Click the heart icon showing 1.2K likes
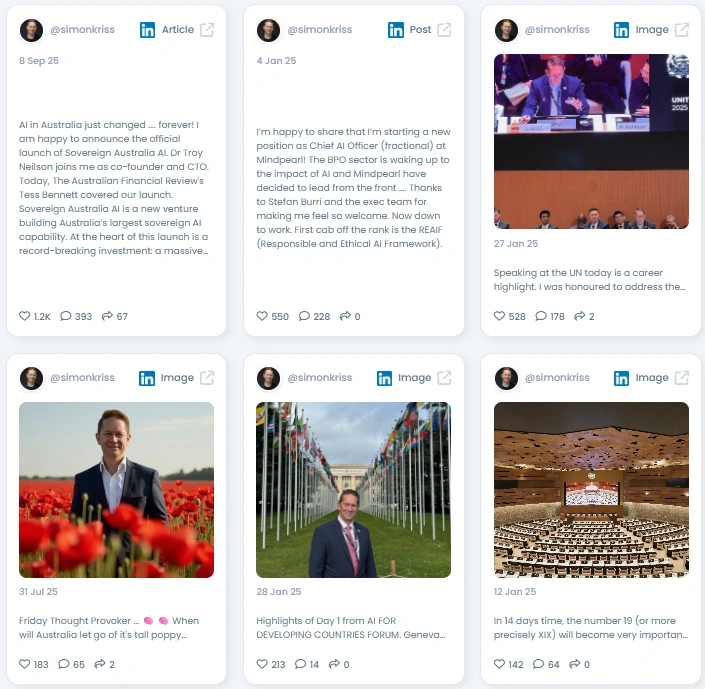The width and height of the screenshot is (705, 689). tap(25, 316)
